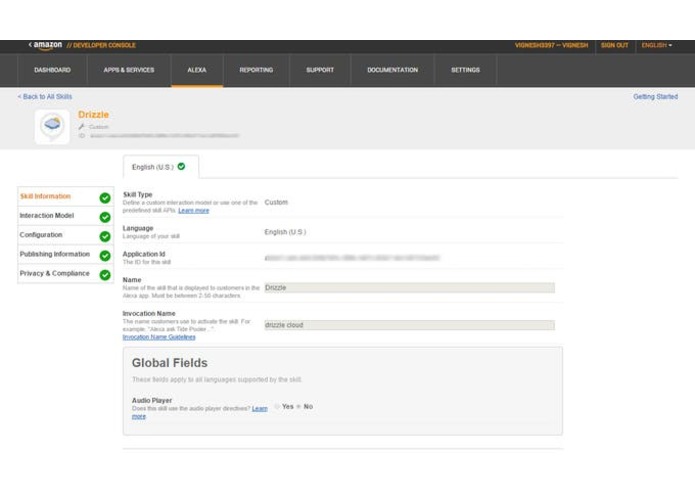Open Privacy & Compliance section in sidebar
The width and height of the screenshot is (695, 494).
pyautogui.click(x=65, y=274)
